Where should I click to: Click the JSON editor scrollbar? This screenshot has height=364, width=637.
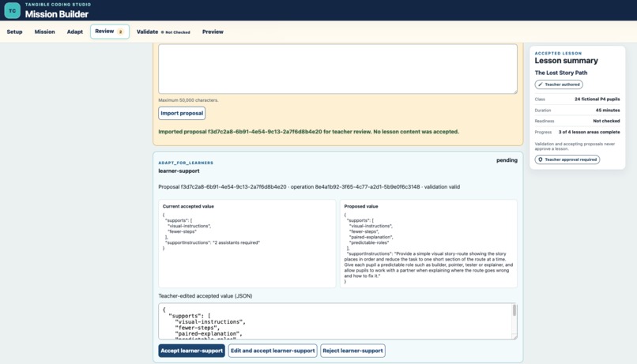(x=514, y=310)
